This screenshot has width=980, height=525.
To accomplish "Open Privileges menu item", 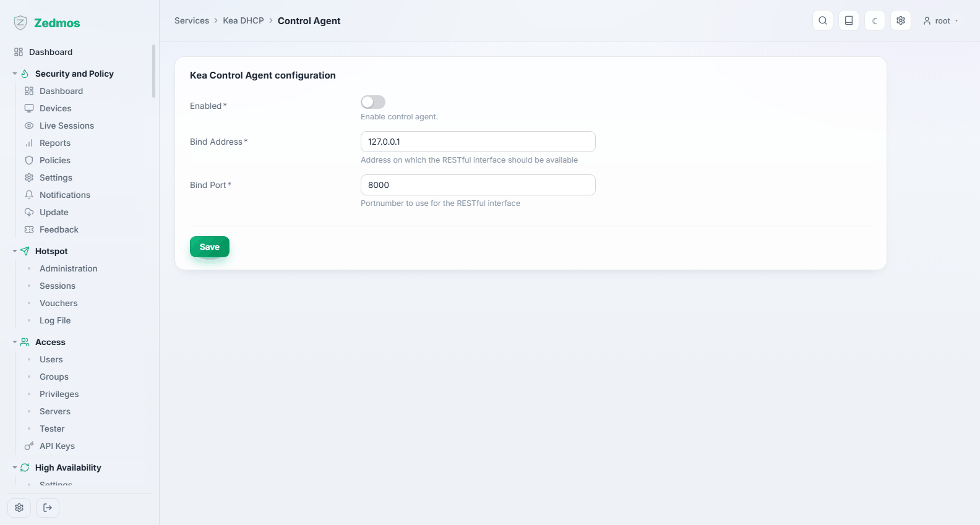I will coord(59,394).
